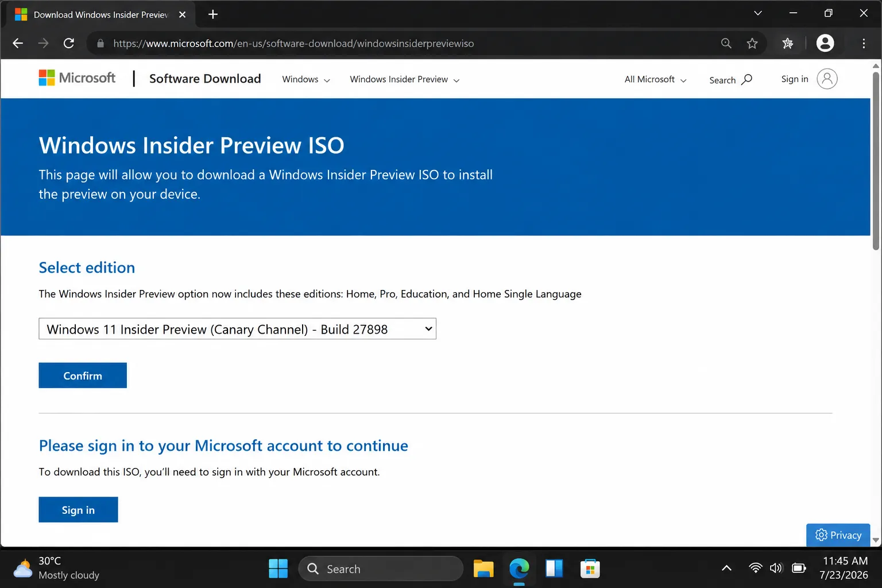The image size is (882, 588).
Task: Expand the Windows menu
Action: [x=306, y=79]
